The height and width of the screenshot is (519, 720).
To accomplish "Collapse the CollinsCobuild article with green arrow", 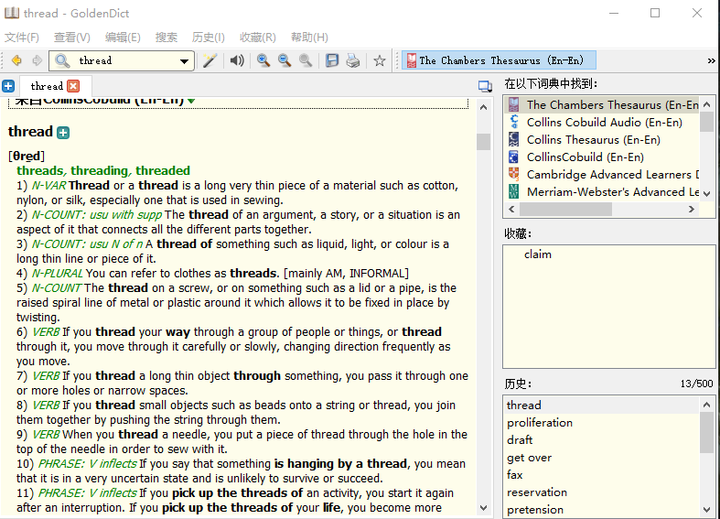I will coord(191,100).
